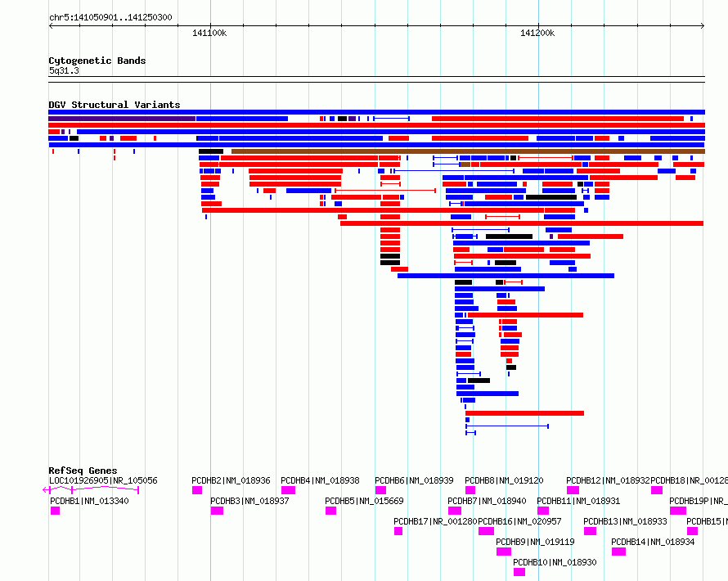Click the PCDHB10 gene box

[519, 572]
